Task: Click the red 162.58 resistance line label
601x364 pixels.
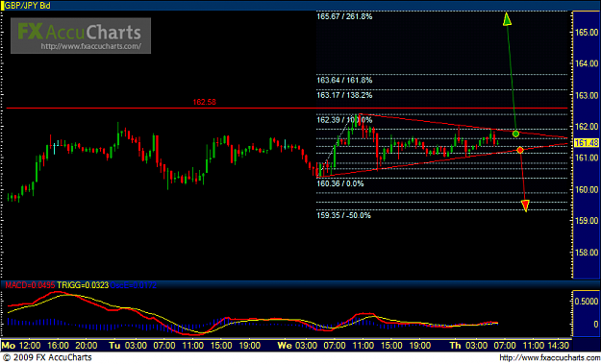Action: coord(204,102)
